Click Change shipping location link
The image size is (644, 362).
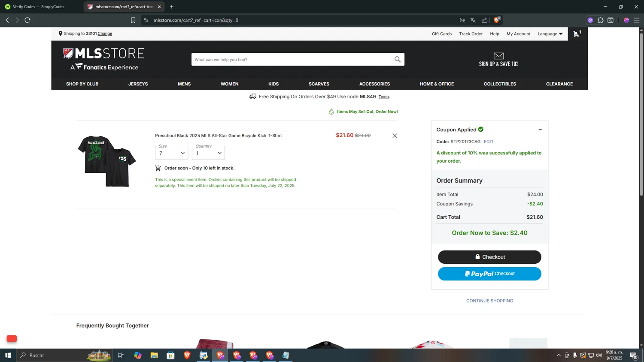[105, 33]
